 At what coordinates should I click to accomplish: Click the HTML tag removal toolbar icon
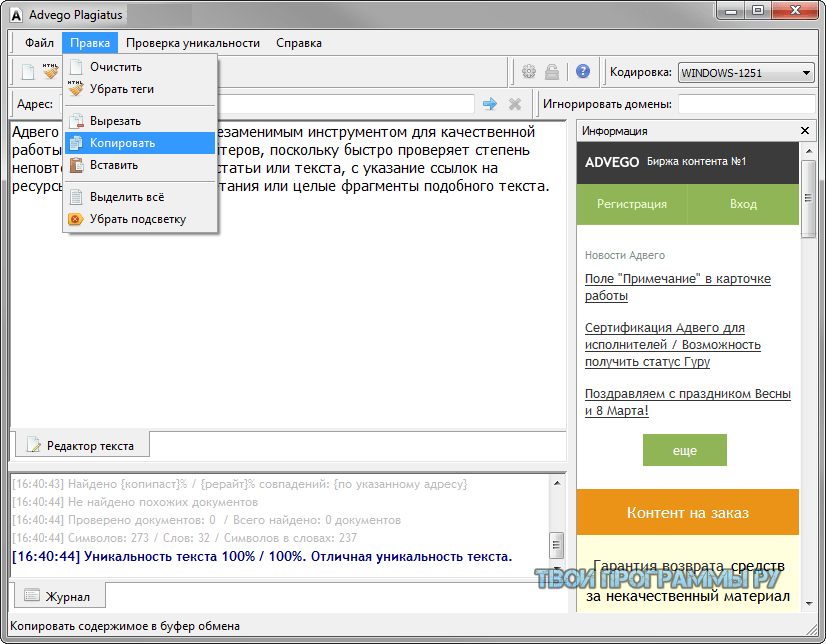pos(51,72)
